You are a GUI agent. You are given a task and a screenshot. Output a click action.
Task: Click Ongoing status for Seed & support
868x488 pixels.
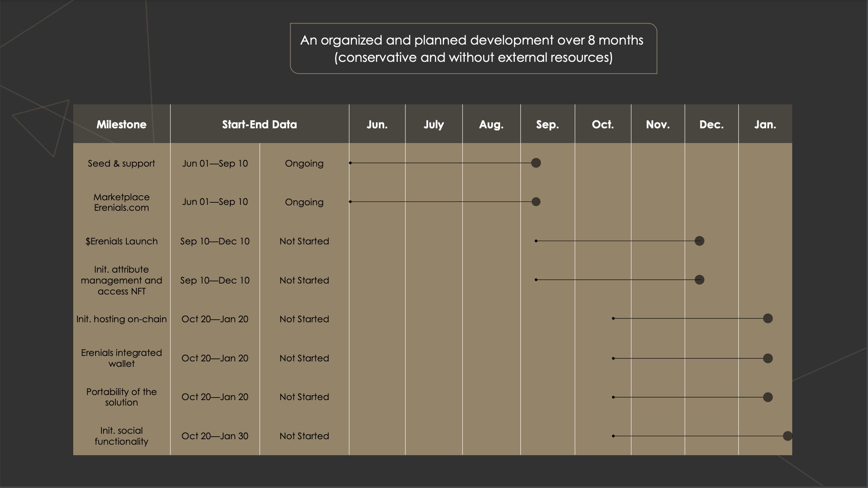[304, 163]
